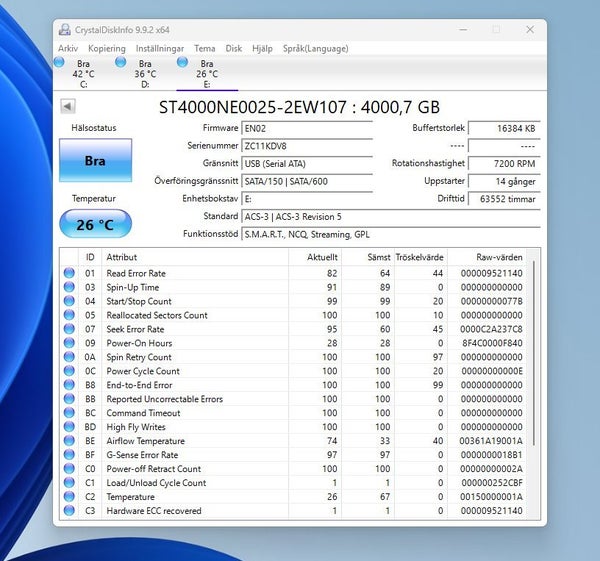Click the Funktionsstöd features field
Screen dimensions: 600x561
tap(391, 234)
